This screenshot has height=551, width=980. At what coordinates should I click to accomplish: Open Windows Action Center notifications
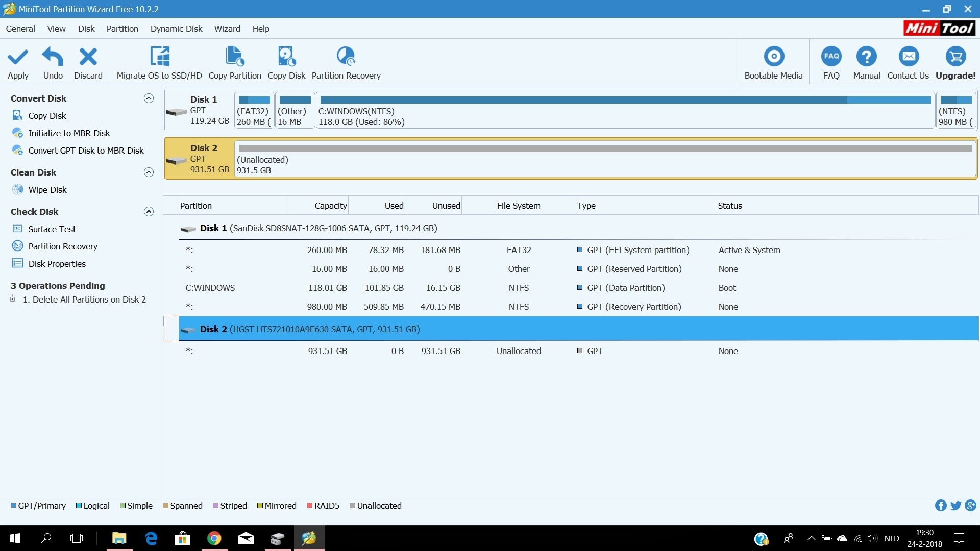point(959,538)
